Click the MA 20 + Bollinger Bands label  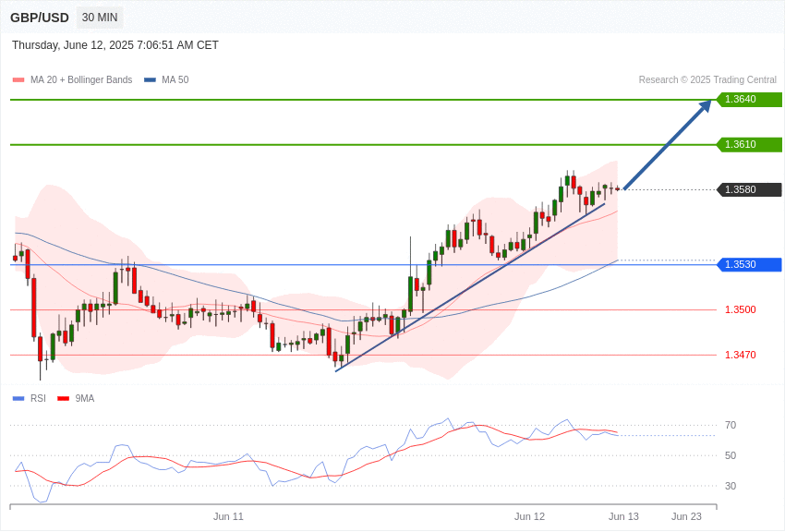[81, 80]
